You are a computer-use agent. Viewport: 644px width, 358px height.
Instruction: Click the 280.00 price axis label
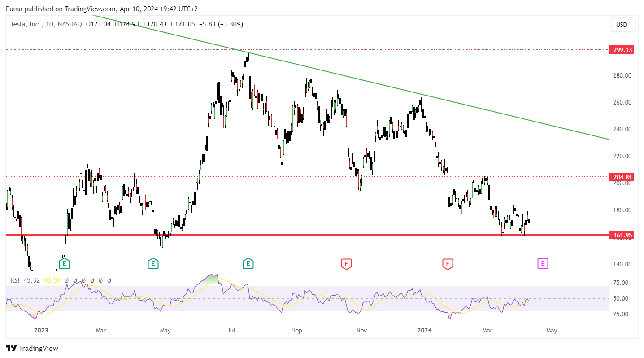pyautogui.click(x=622, y=75)
